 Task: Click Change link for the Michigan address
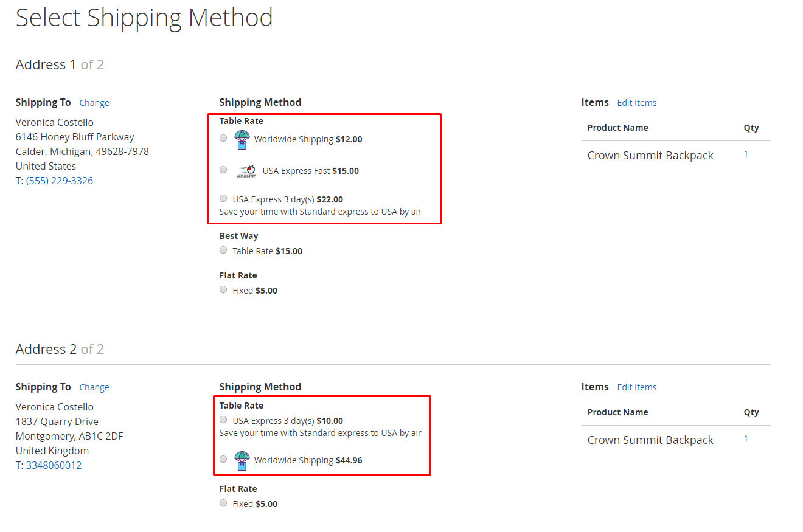(94, 103)
